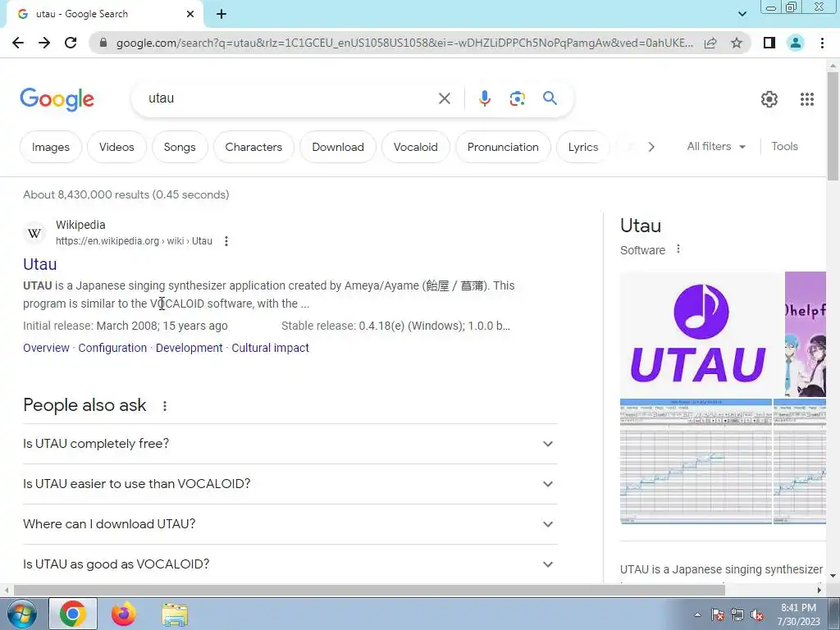Go to the Google home logo

tap(57, 99)
